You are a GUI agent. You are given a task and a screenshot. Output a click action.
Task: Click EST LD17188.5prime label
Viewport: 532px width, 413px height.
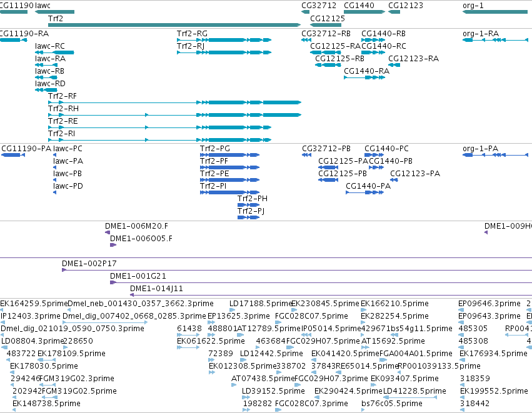tap(260, 304)
